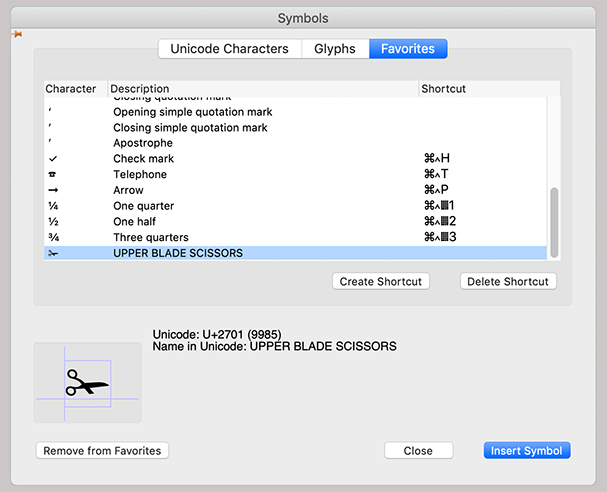Click the scissors glyph in selected row
Viewport: 607px width, 492px height.
[x=53, y=253]
